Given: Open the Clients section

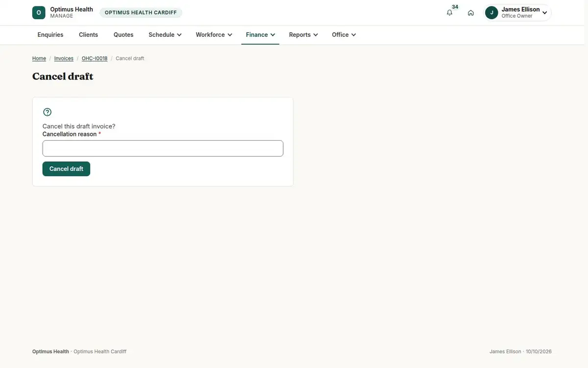Looking at the screenshot, I should point(89,35).
